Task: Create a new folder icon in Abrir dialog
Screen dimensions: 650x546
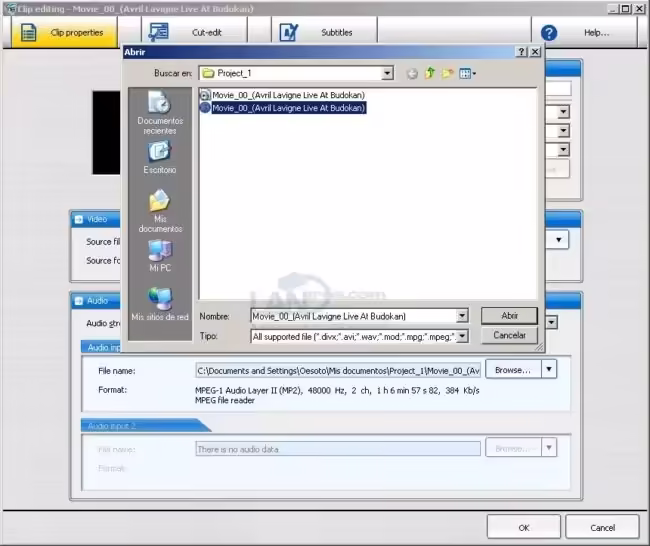Action: pyautogui.click(x=447, y=73)
